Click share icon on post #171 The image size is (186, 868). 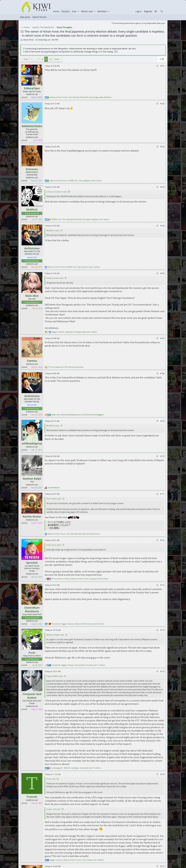[x=157, y=494]
